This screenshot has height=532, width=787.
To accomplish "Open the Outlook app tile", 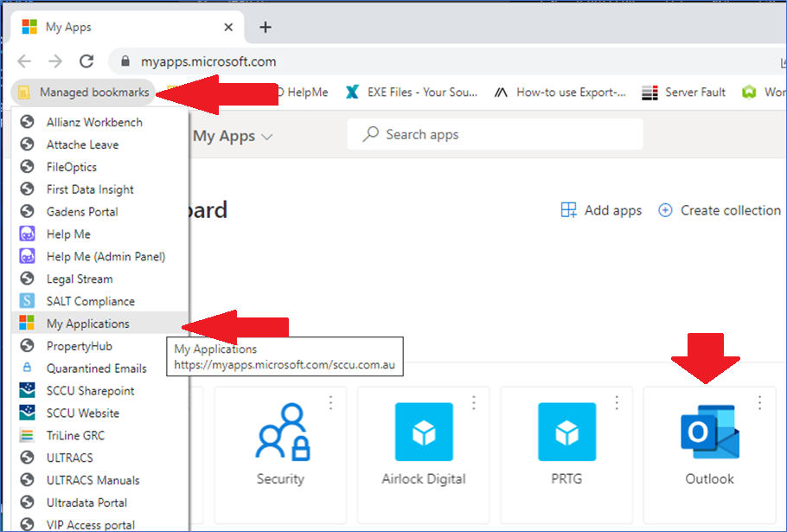I will coord(710,455).
